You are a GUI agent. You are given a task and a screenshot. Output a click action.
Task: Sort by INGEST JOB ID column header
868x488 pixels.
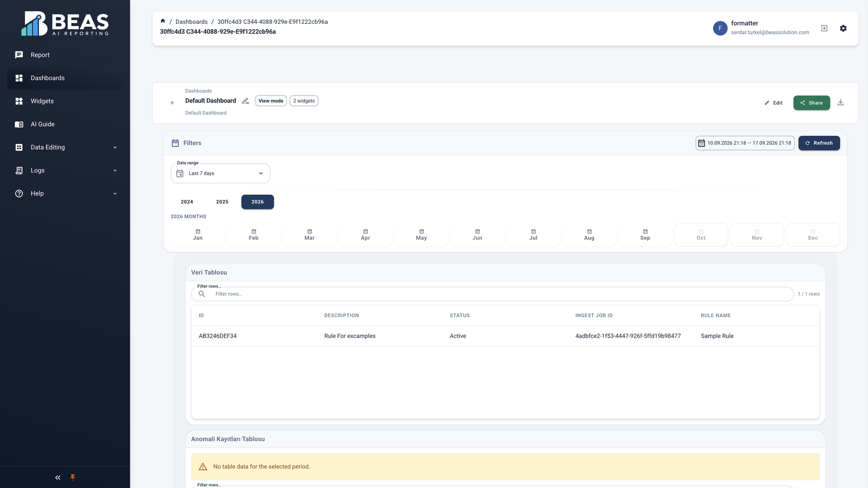click(x=594, y=316)
